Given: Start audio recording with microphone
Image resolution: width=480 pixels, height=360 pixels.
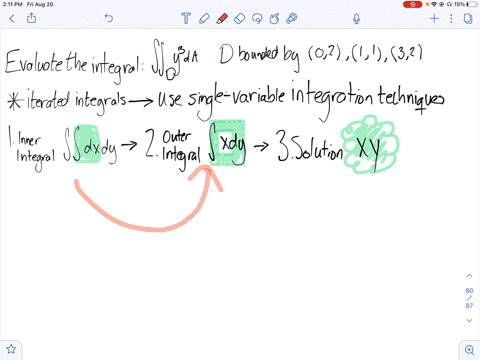Looking at the screenshot, I should tap(356, 19).
